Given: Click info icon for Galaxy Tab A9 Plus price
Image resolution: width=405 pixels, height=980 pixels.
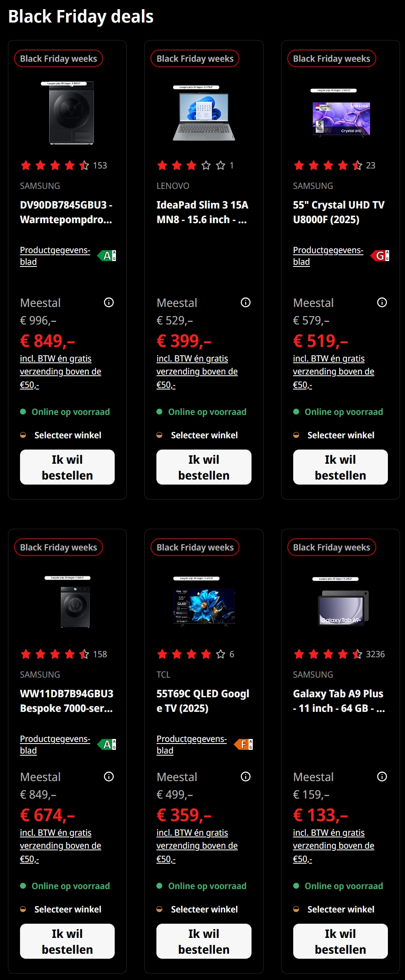Looking at the screenshot, I should (x=382, y=776).
